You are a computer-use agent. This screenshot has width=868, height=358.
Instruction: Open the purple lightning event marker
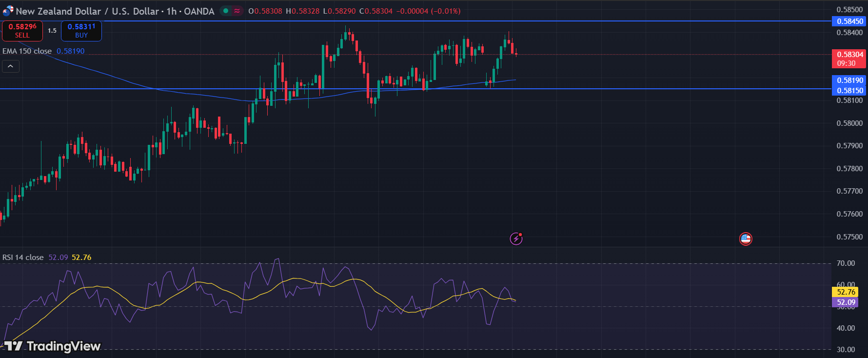coord(516,239)
